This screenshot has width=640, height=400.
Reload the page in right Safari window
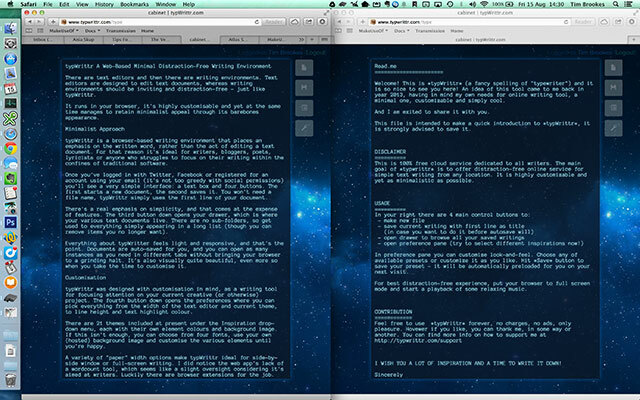click(566, 22)
